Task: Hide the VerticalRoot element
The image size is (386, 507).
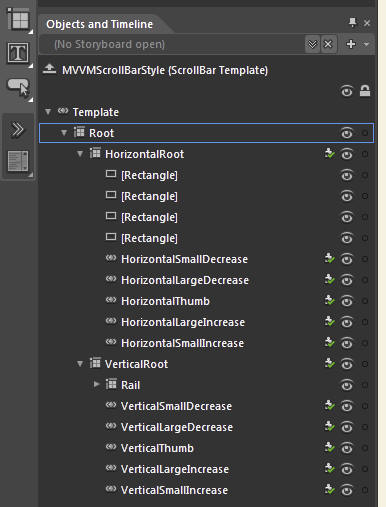Action: pos(347,364)
